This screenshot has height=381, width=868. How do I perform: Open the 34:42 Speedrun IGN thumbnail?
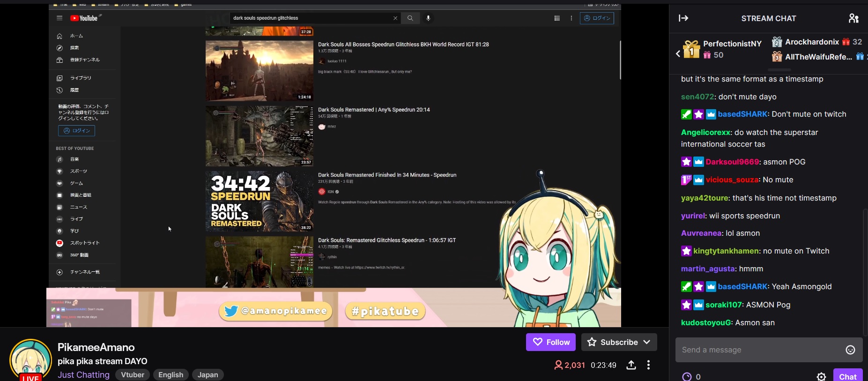coord(260,201)
